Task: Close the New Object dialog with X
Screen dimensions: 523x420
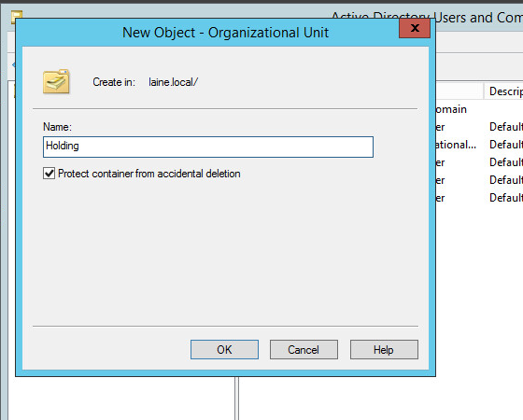Action: (x=415, y=28)
